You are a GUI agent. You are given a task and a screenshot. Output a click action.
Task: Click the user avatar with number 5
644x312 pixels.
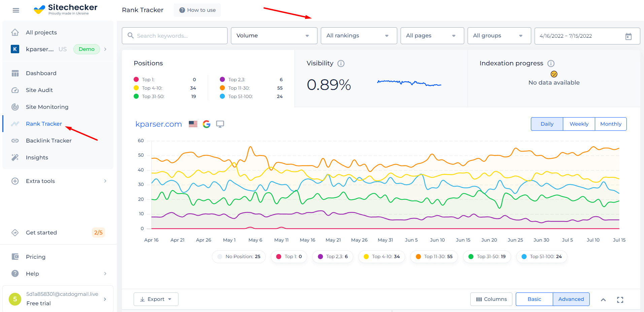(x=15, y=299)
